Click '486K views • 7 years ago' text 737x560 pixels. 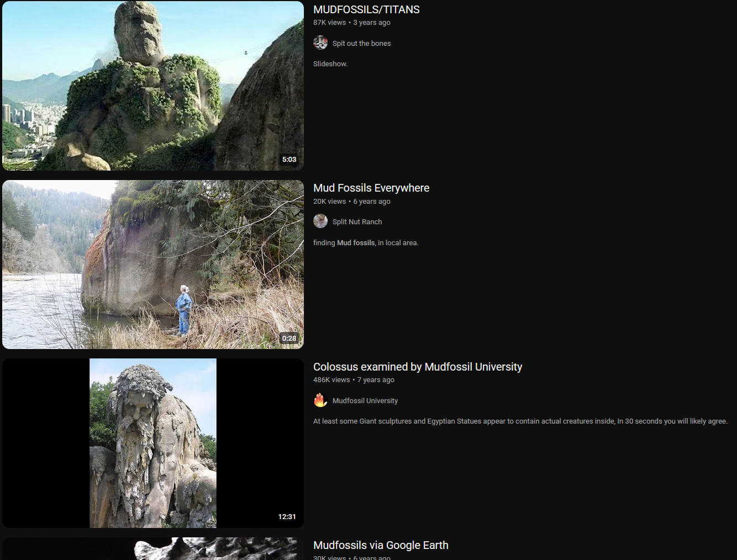[x=354, y=380]
